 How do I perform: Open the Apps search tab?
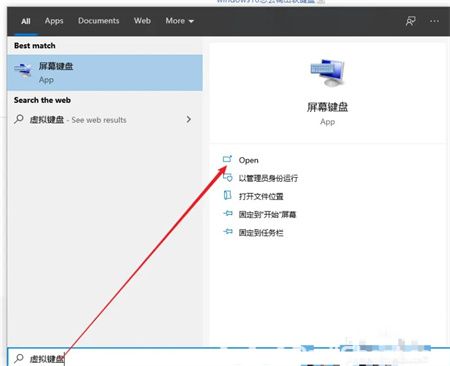tap(54, 21)
